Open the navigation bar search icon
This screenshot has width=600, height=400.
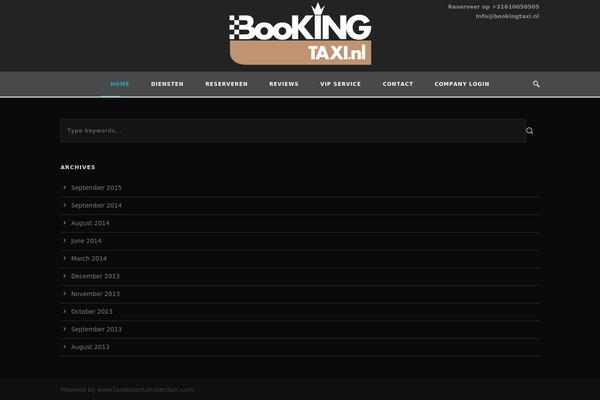(x=536, y=84)
